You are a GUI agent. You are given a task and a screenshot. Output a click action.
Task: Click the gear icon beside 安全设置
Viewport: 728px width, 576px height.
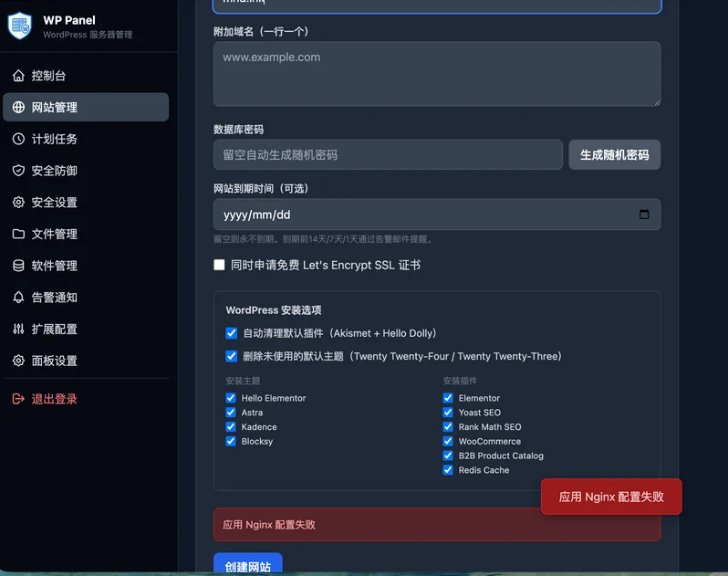[18, 202]
